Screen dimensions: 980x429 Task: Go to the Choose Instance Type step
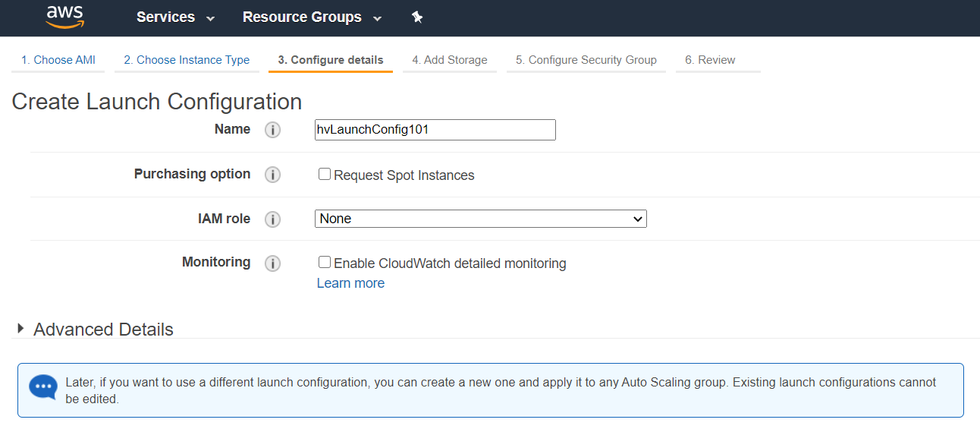[187, 60]
